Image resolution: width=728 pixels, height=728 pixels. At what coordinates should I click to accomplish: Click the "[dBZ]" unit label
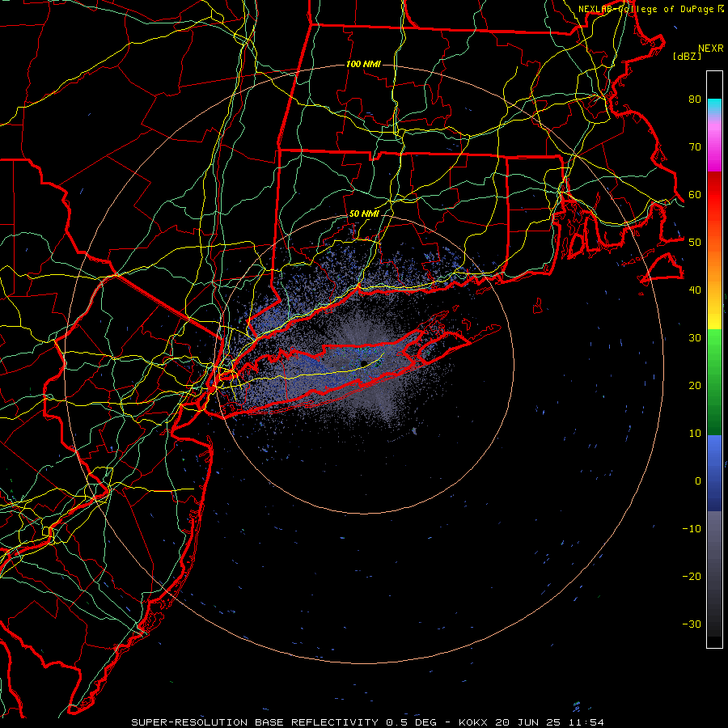click(x=687, y=56)
